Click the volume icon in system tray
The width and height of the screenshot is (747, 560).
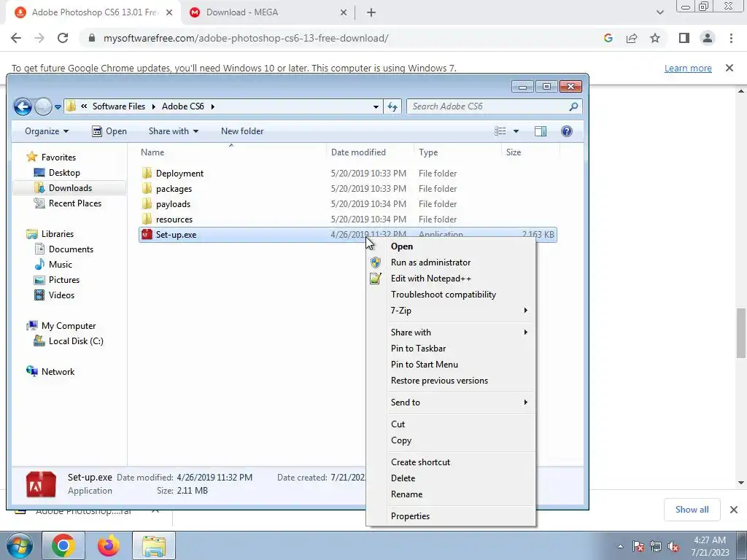click(x=673, y=547)
